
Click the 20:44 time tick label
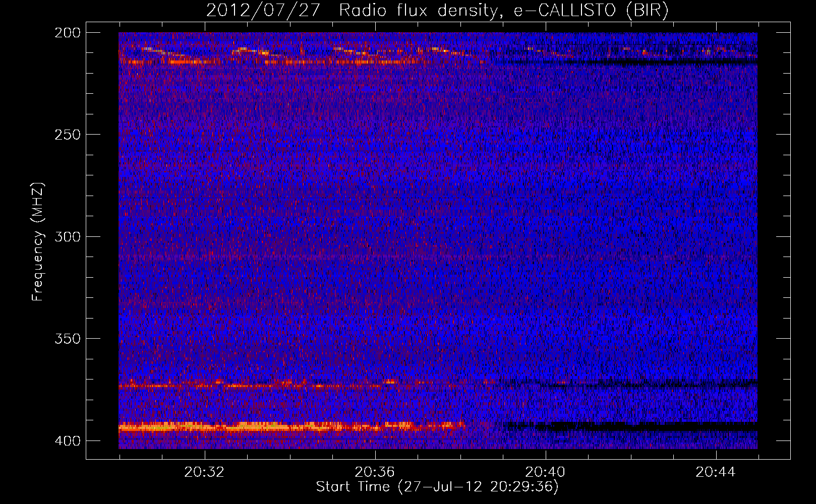click(x=716, y=472)
